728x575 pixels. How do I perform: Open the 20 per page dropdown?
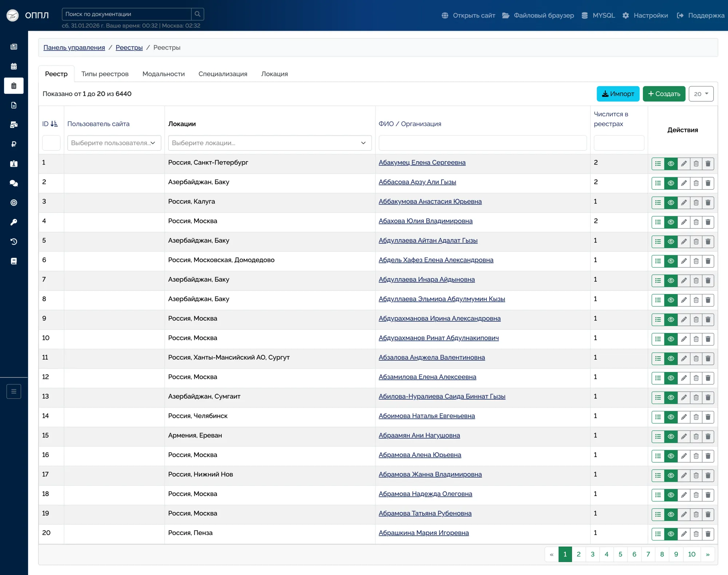click(x=701, y=94)
